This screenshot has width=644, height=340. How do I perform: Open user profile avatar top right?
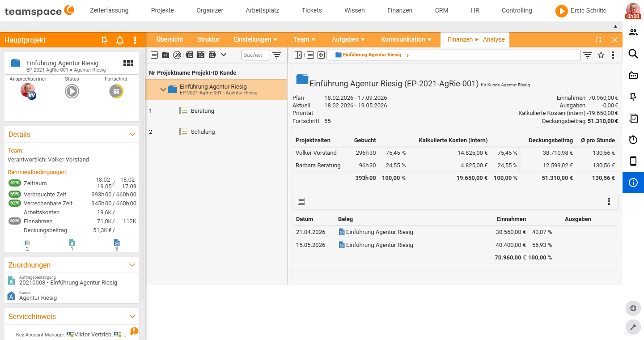coord(633,10)
